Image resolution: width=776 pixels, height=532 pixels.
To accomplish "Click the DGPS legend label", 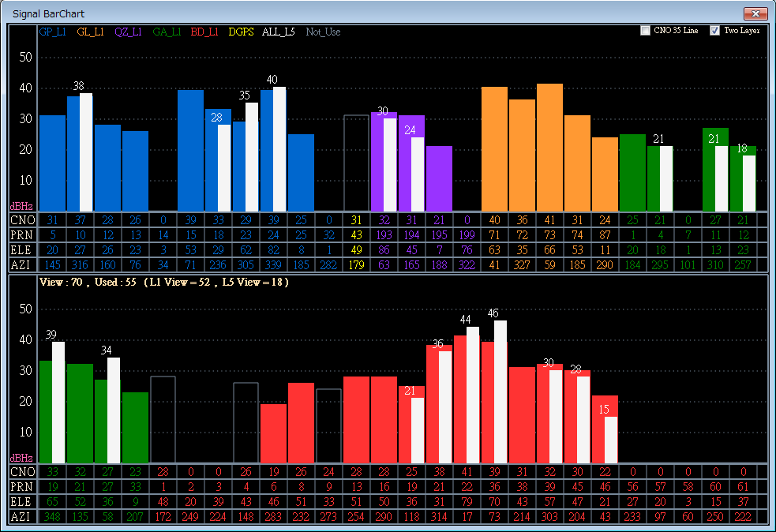I will click(x=241, y=32).
